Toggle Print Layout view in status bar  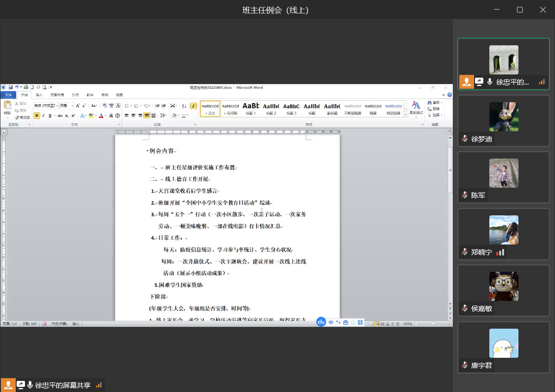click(x=377, y=324)
